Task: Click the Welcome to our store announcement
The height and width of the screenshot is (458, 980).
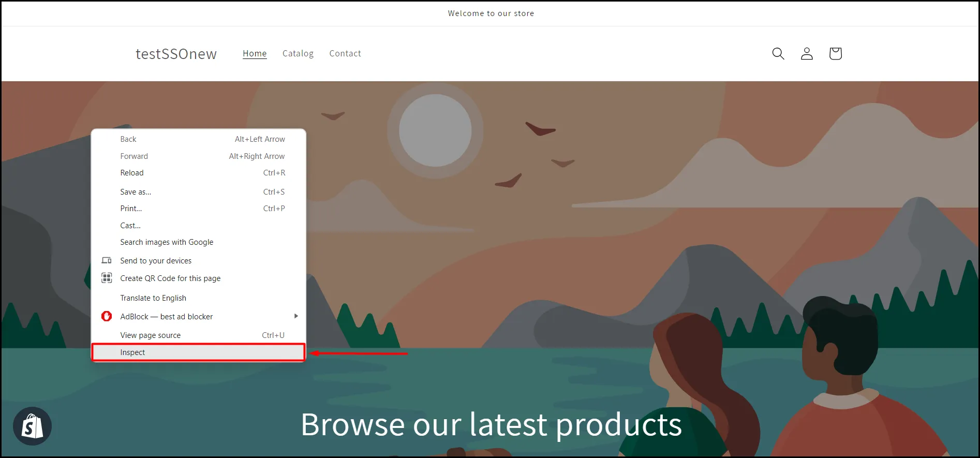Action: [491, 13]
